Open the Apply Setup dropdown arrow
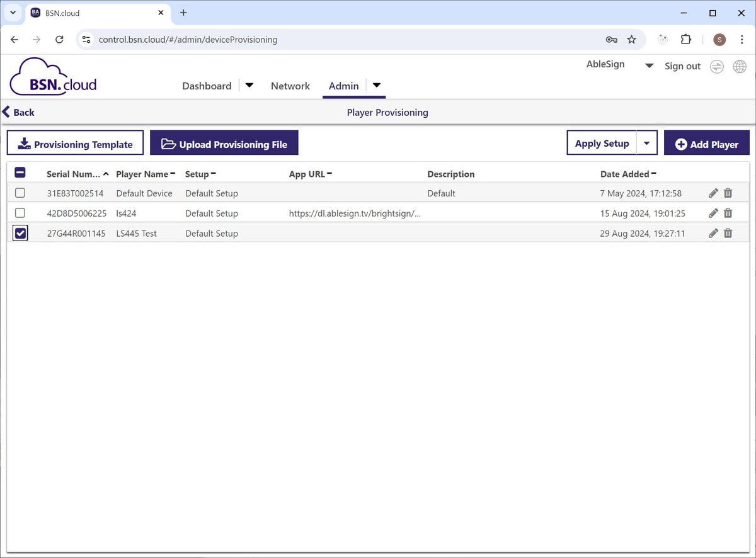Image resolution: width=756 pixels, height=558 pixels. [647, 143]
